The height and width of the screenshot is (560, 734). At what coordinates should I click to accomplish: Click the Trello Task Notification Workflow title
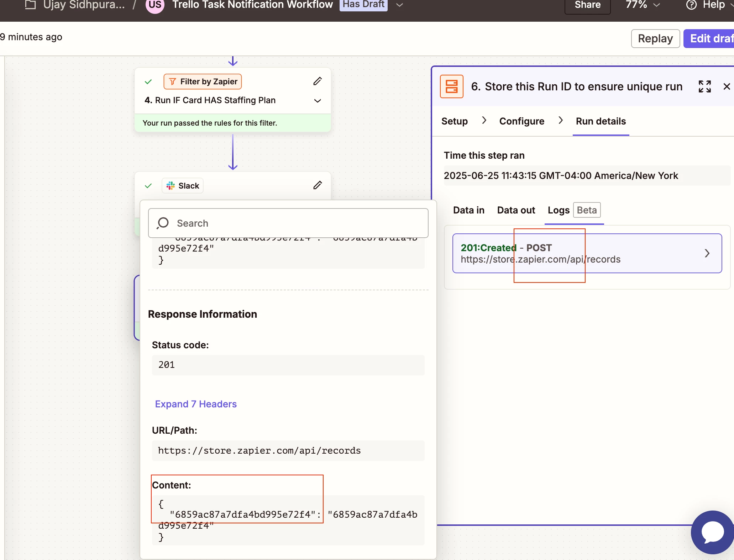pos(252,5)
